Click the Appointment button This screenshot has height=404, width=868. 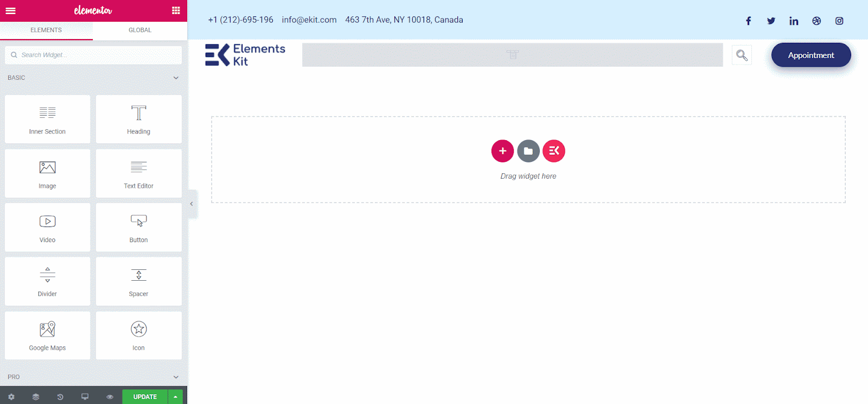click(811, 55)
